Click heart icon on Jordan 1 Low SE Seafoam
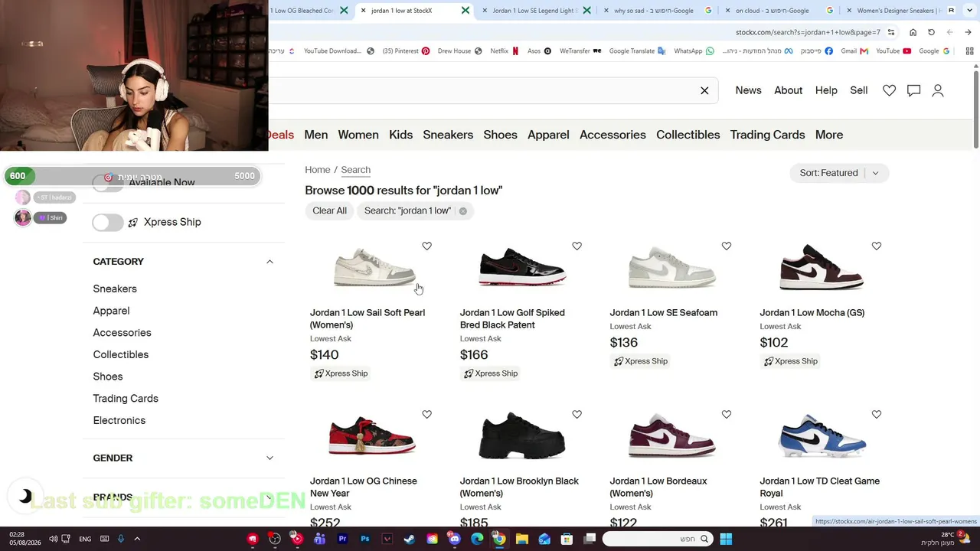 (726, 246)
